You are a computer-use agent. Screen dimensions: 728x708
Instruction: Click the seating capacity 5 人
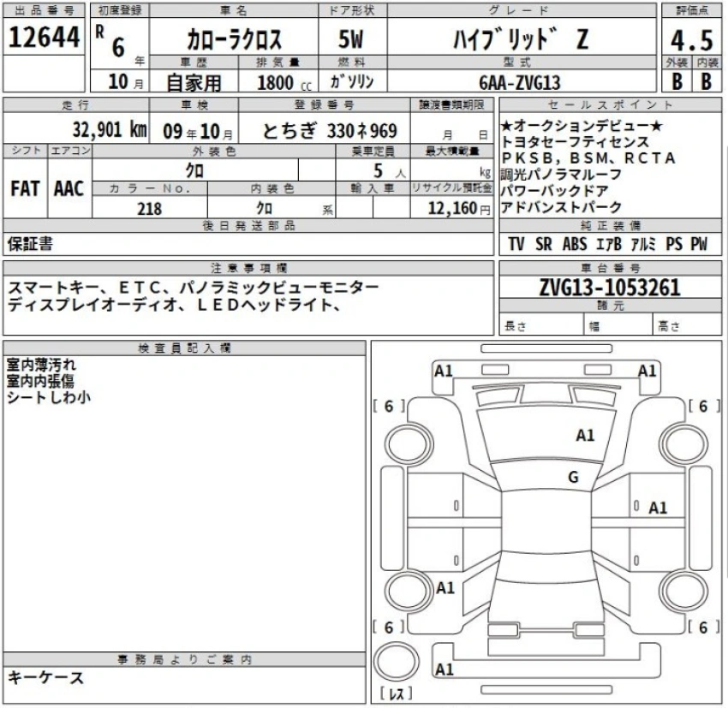390,171
